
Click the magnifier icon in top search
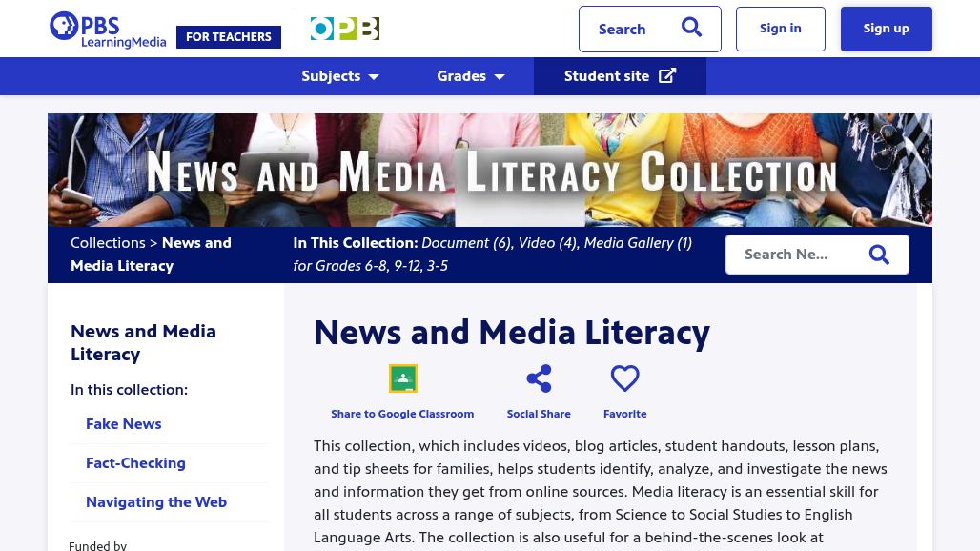point(691,29)
